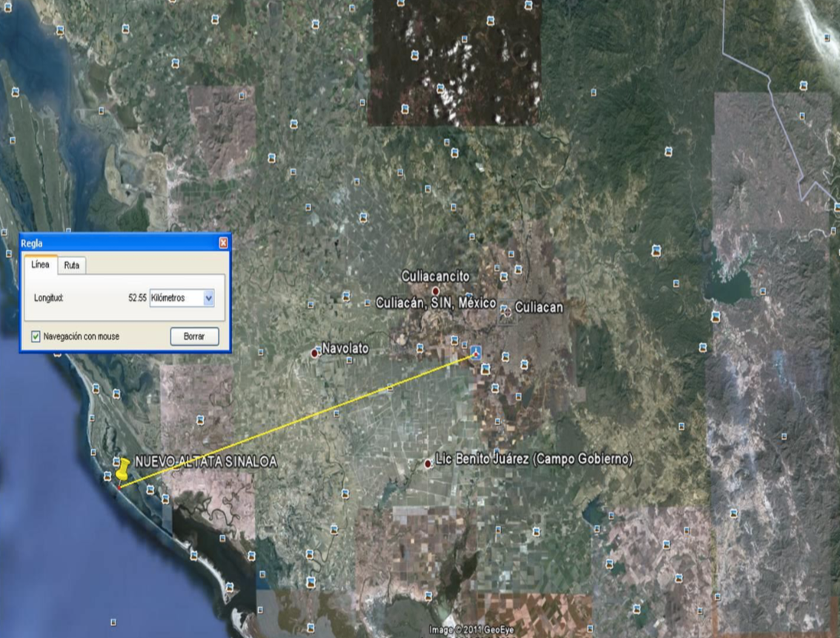Screen dimensions: 840x638
Task: Click the blue airport icon at the ruler line's end
Action: [x=476, y=353]
